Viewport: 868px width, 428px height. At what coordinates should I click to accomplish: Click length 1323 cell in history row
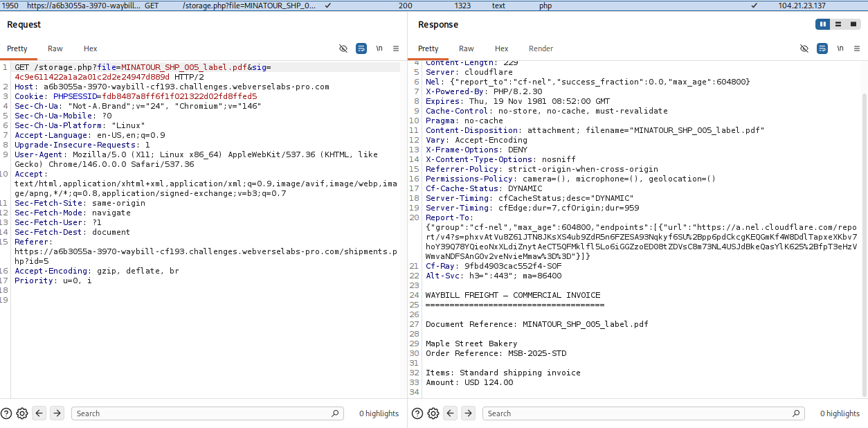pyautogui.click(x=462, y=6)
